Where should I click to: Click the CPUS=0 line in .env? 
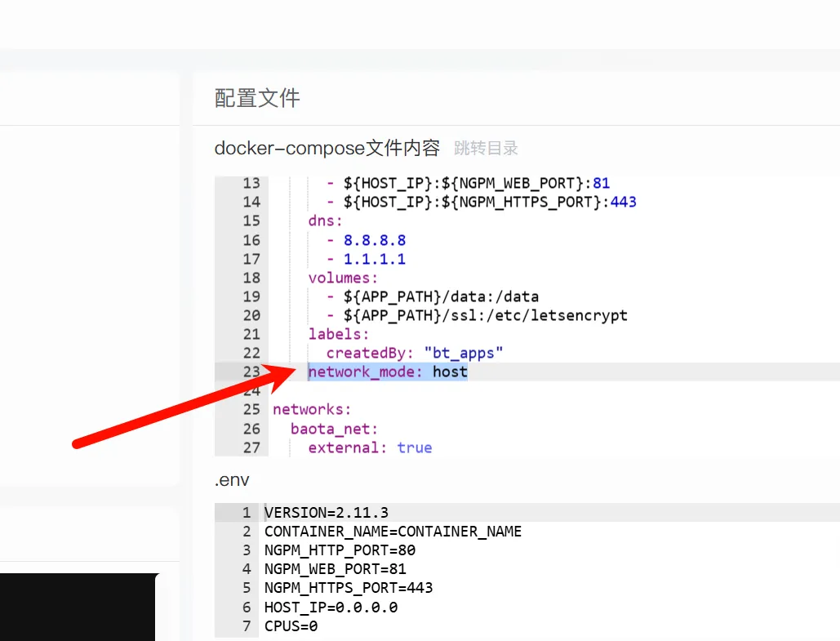[291, 626]
